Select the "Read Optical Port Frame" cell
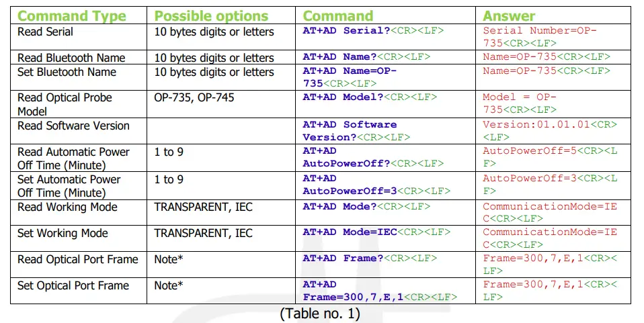644x323 pixels. 77,259
